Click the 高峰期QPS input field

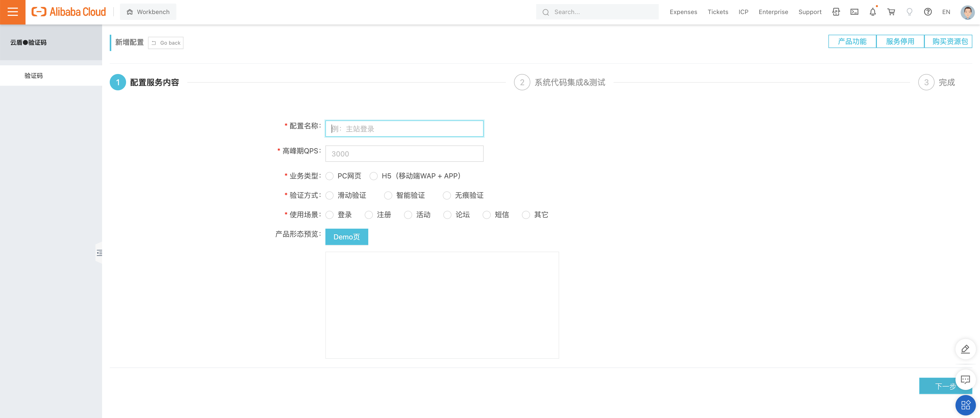pos(404,153)
